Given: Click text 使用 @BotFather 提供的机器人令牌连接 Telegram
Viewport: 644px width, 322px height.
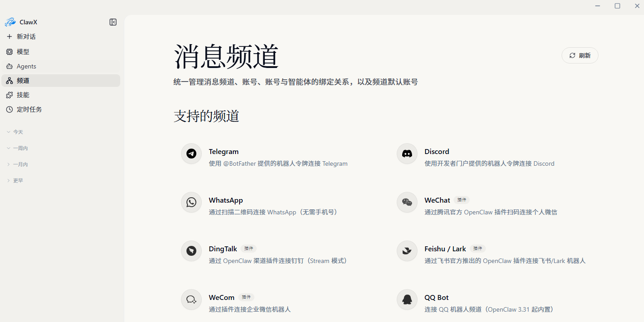Looking at the screenshot, I should [278, 163].
